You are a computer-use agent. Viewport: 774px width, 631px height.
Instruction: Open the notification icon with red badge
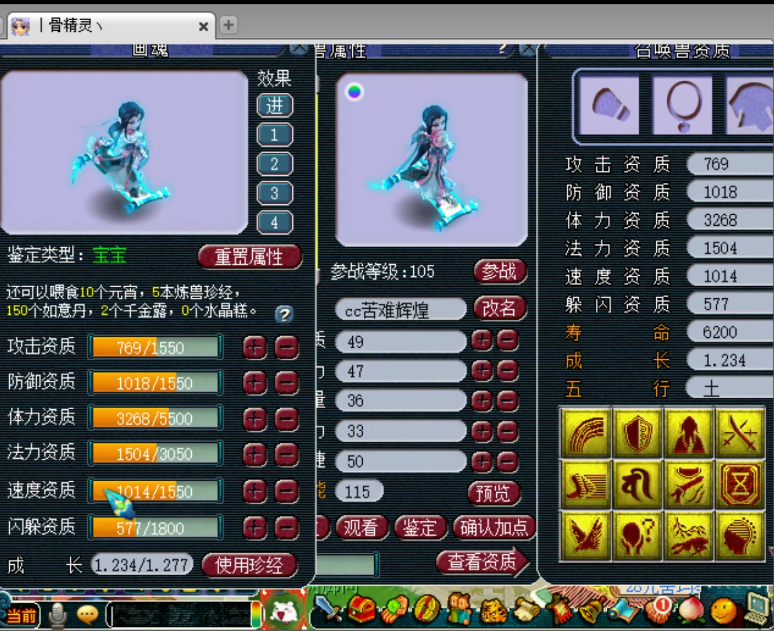coord(658,610)
